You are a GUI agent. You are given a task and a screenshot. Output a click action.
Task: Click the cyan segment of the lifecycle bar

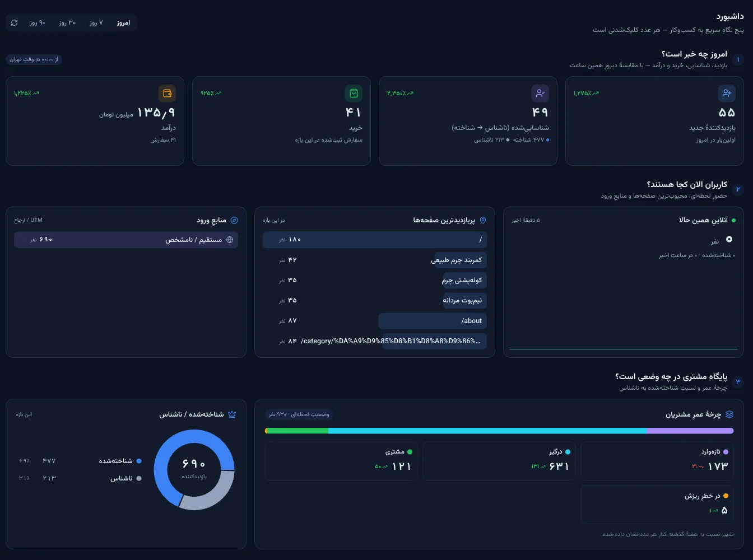[x=487, y=431]
